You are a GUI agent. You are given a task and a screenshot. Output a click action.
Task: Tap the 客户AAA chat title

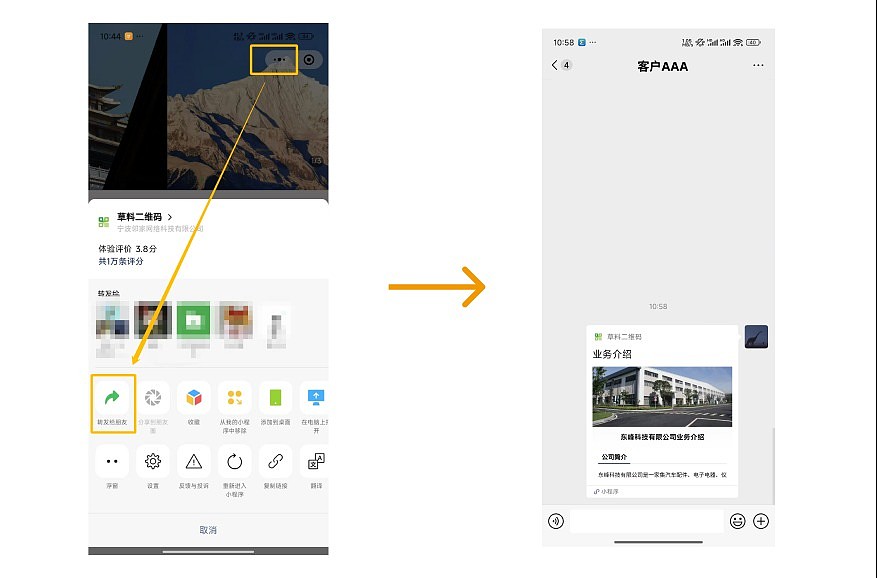662,67
